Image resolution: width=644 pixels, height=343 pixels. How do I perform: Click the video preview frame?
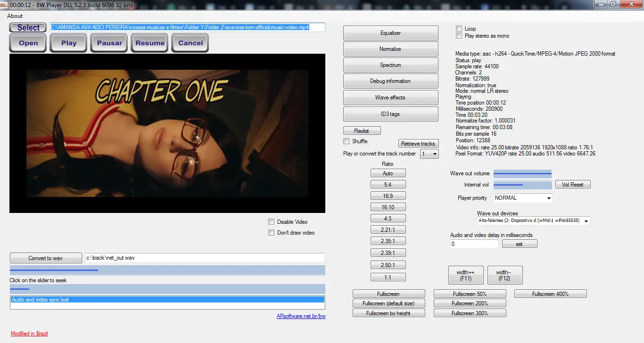(x=167, y=133)
